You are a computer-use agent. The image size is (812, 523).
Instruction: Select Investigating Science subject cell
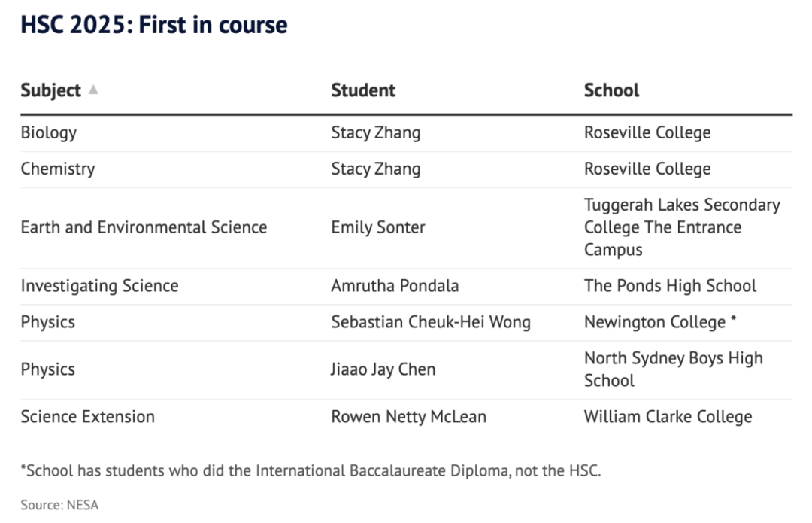[x=99, y=286]
